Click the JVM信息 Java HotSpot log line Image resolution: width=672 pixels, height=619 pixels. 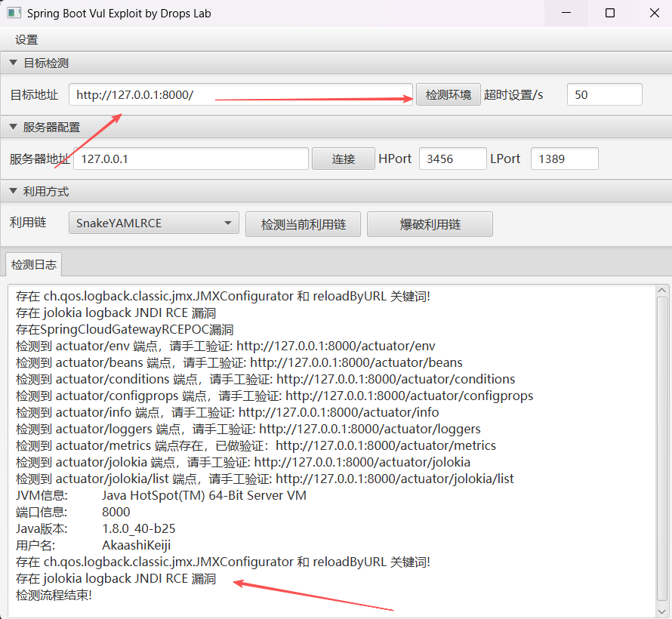click(x=161, y=496)
